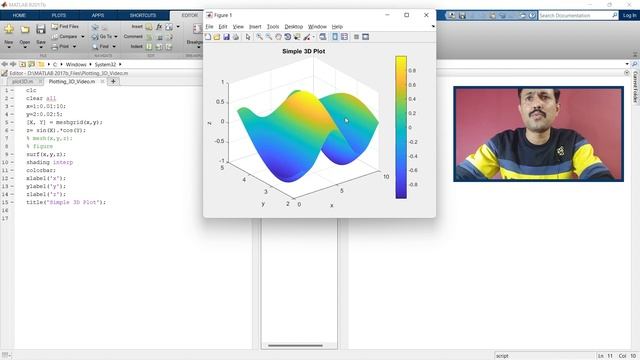
Task: Toggle Insert Colorbar in figure toolbar
Action: pyautogui.click(x=335, y=37)
